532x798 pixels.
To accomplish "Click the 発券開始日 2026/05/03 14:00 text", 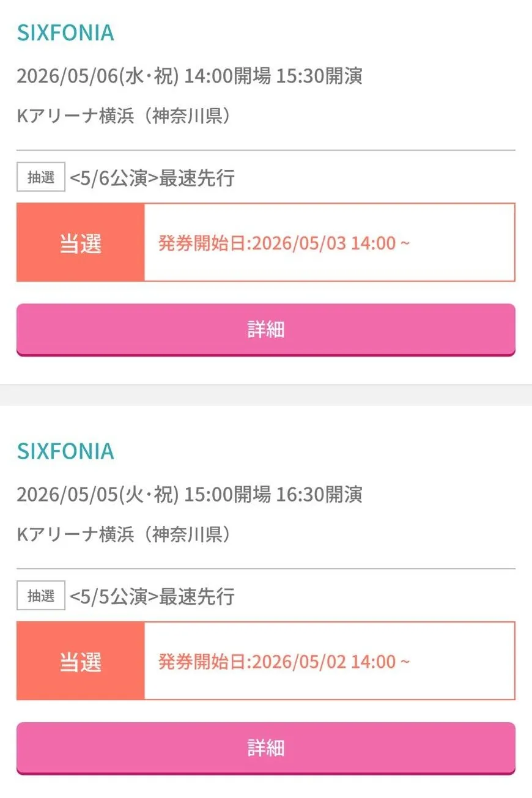I will tap(284, 243).
